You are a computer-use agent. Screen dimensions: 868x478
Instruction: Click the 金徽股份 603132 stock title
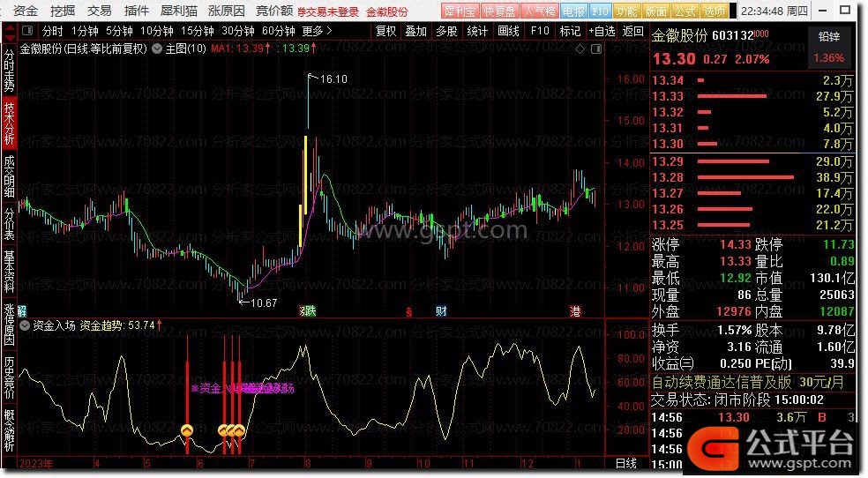coord(703,36)
